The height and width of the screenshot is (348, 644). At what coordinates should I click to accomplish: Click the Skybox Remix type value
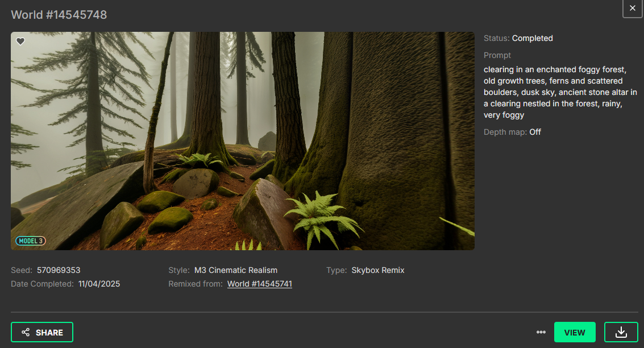tap(377, 270)
